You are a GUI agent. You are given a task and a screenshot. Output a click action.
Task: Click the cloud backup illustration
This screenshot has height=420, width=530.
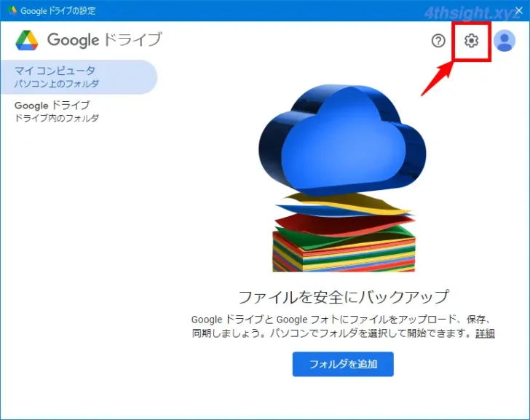[x=343, y=178]
